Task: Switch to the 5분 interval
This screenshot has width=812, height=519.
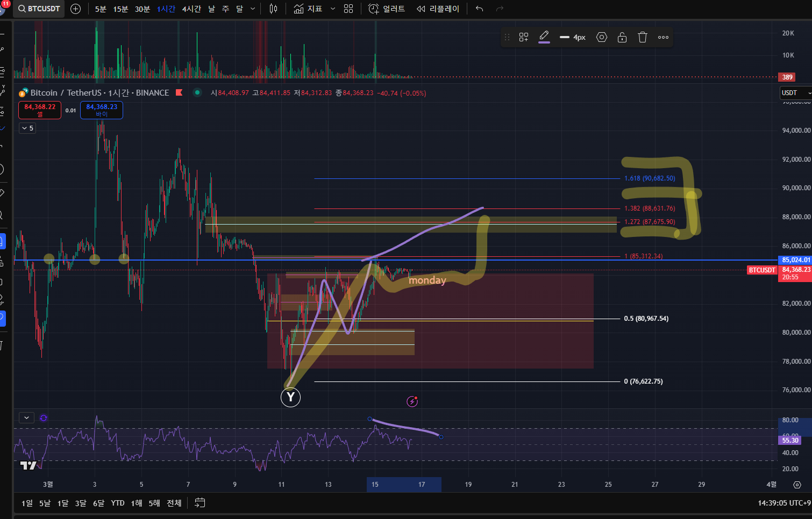Action: click(x=101, y=9)
